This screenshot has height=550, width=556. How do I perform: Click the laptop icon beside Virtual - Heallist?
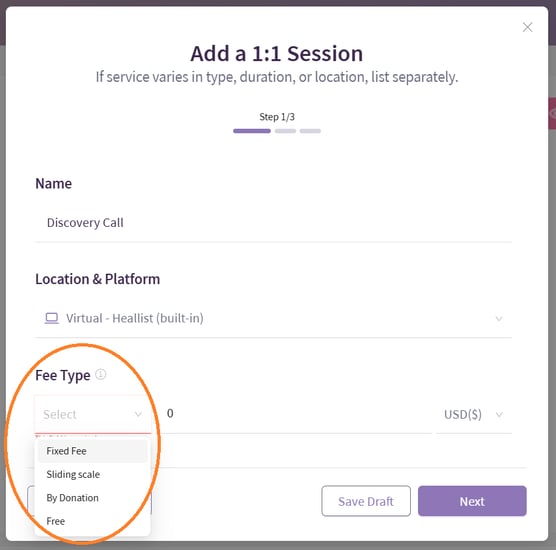[x=51, y=318]
